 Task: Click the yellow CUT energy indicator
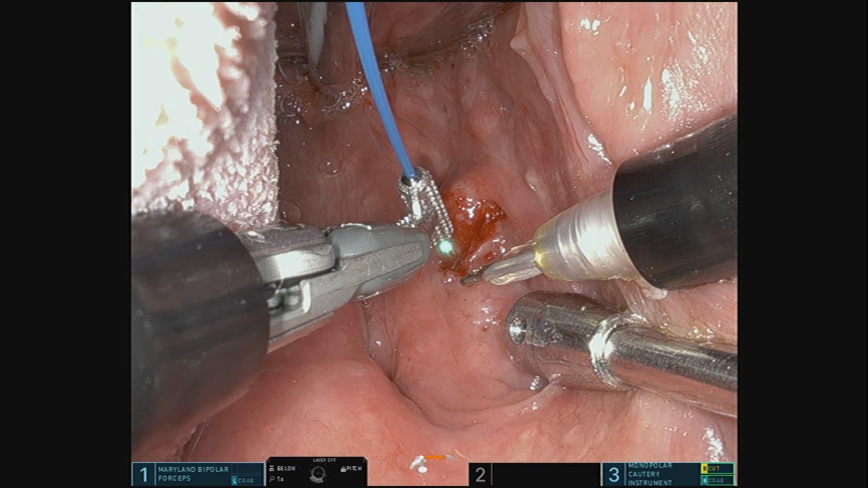coord(717,468)
